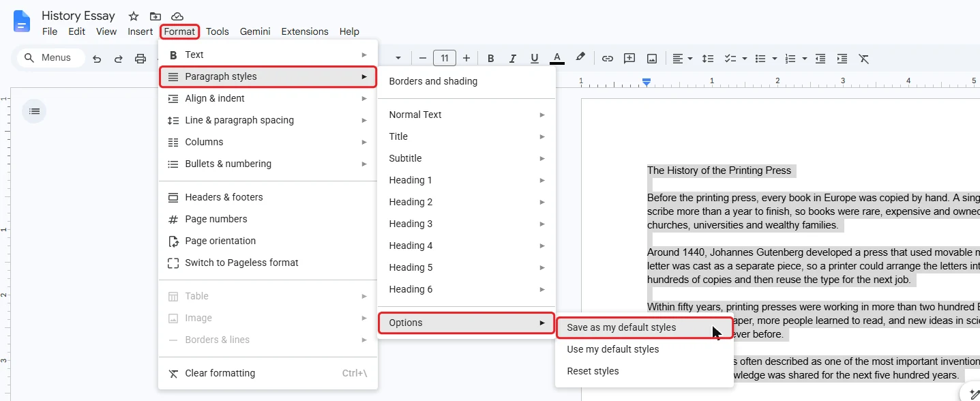Choose Headers & footers

[268, 197]
